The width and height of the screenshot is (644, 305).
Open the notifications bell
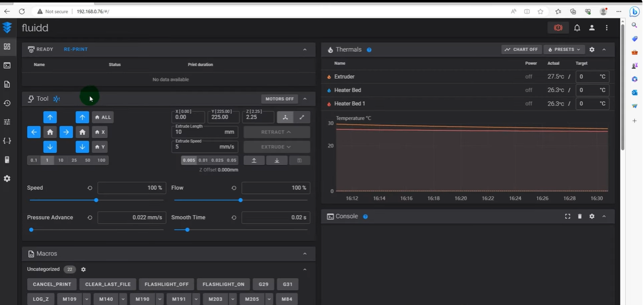577,28
